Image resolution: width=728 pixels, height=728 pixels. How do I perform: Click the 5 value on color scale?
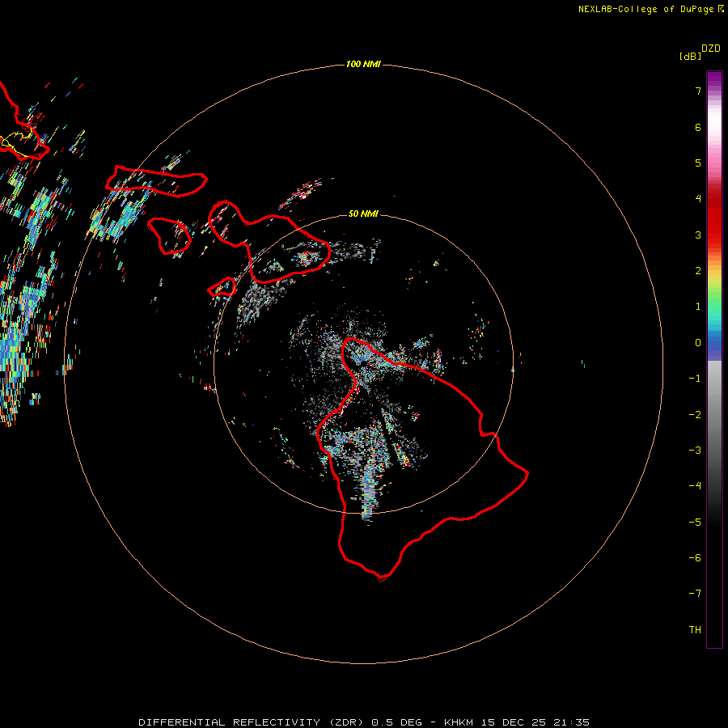tap(698, 163)
